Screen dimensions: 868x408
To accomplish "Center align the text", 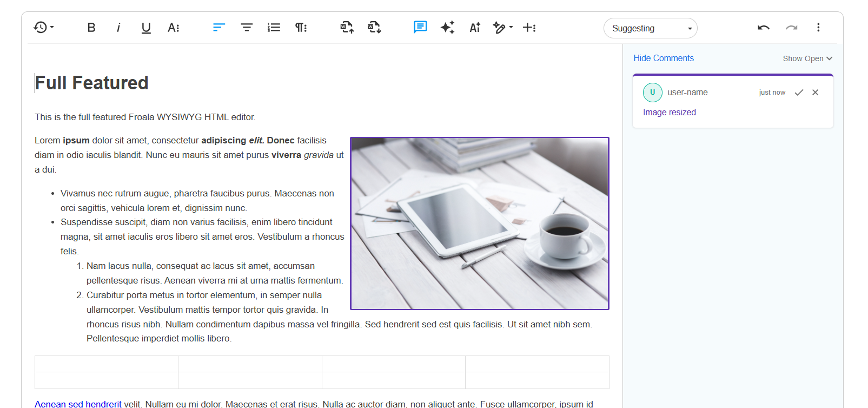I will point(247,28).
